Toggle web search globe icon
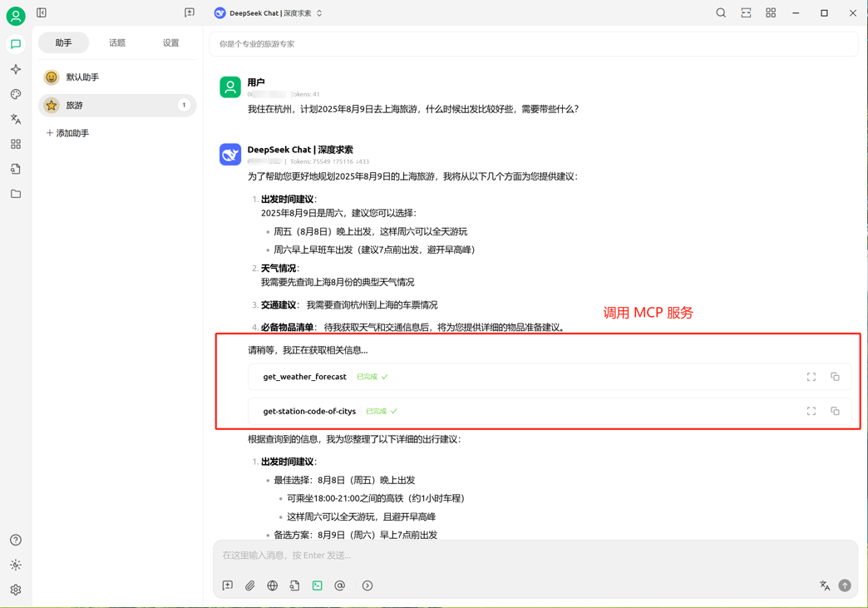The width and height of the screenshot is (868, 608). pos(273,586)
